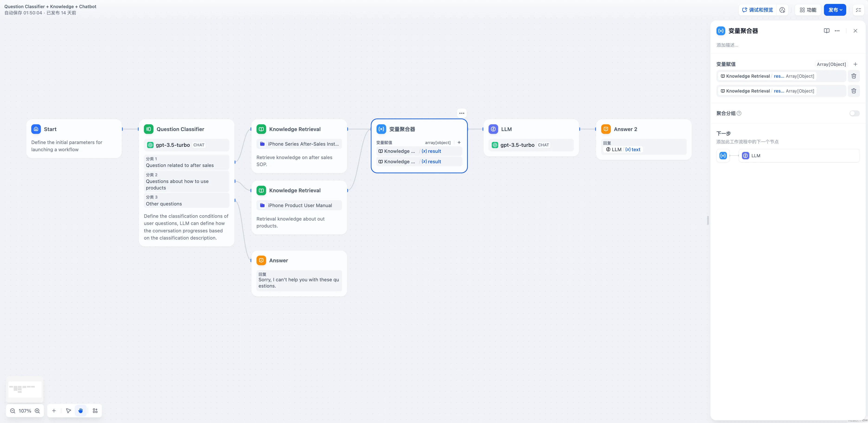Select the hand pan mode tool
868x423 pixels.
[x=81, y=410]
